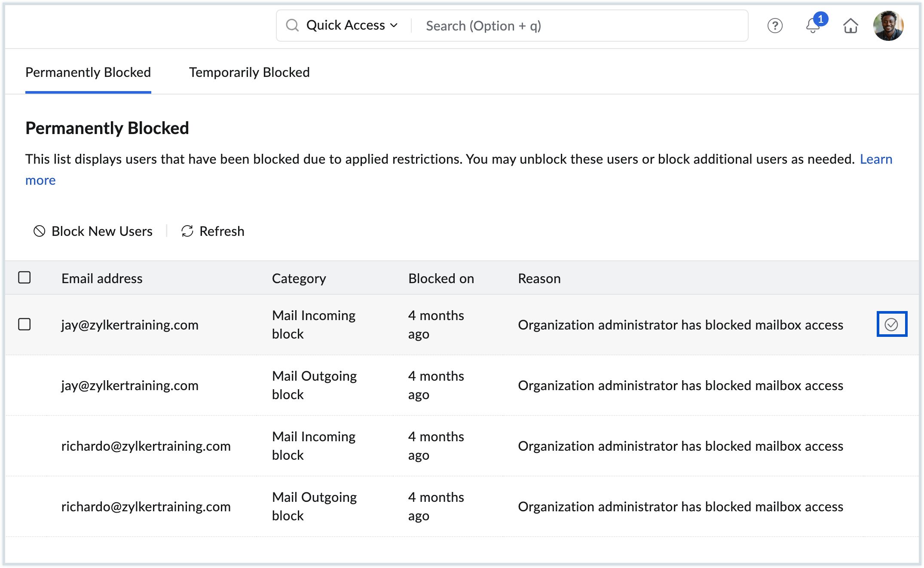Click the Block New Users button
Image resolution: width=924 pixels, height=568 pixels.
(102, 231)
